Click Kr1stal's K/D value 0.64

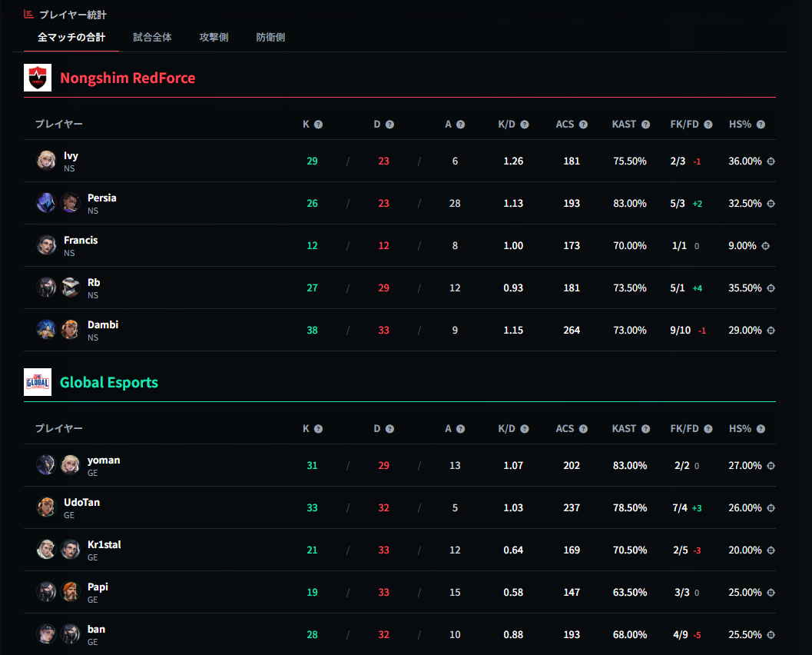pyautogui.click(x=513, y=550)
